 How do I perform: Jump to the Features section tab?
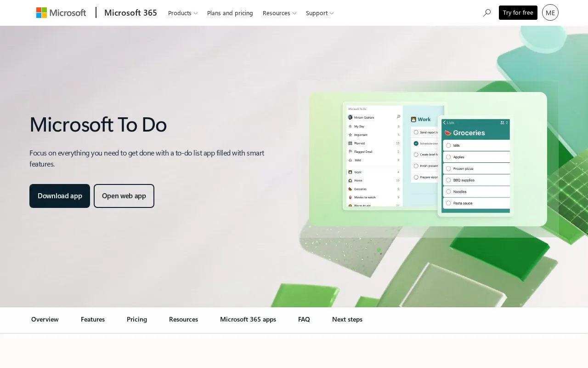(x=93, y=319)
